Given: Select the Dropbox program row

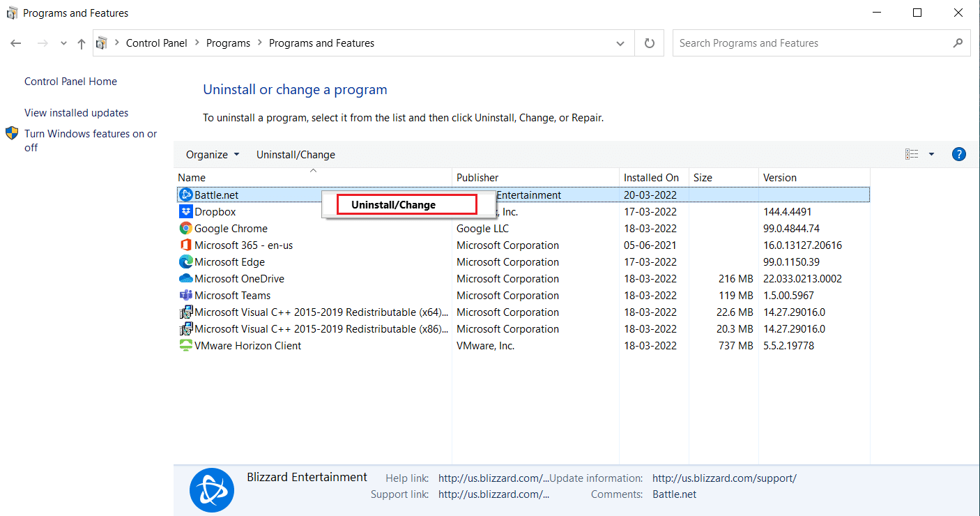Looking at the screenshot, I should [522, 212].
